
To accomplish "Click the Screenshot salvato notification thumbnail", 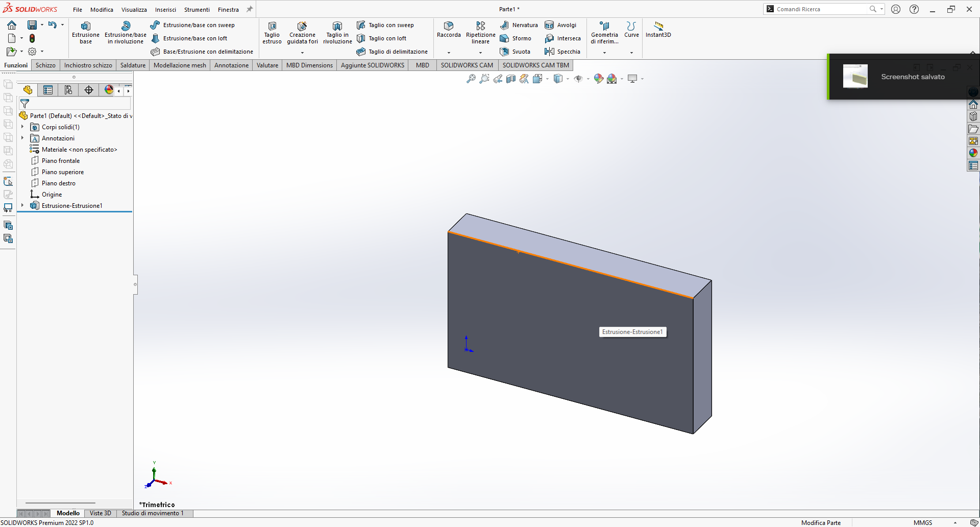I will pyautogui.click(x=855, y=77).
